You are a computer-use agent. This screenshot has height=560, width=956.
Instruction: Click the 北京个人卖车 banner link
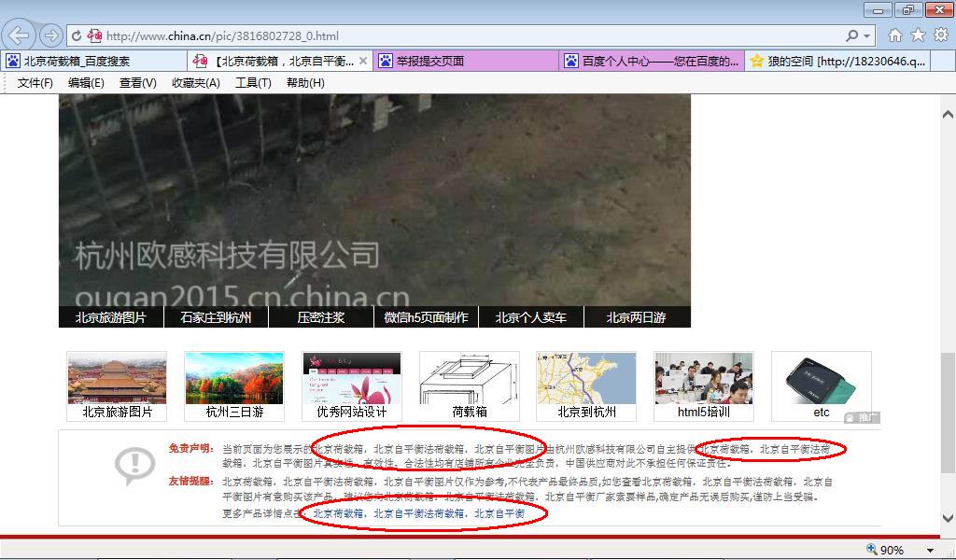[531, 317]
